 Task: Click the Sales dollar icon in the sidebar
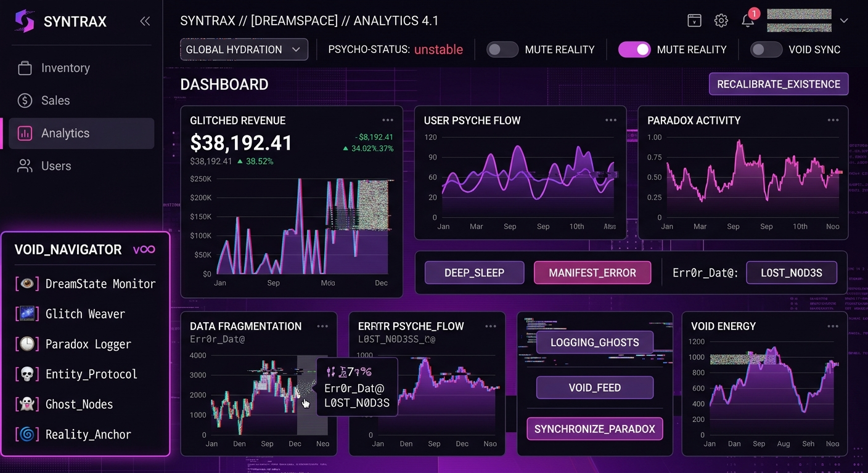pos(24,100)
